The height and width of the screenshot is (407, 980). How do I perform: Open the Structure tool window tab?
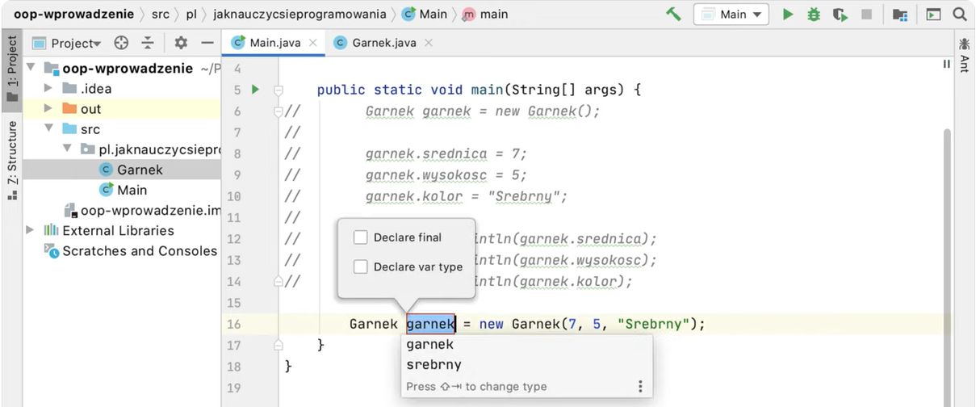pos(11,153)
